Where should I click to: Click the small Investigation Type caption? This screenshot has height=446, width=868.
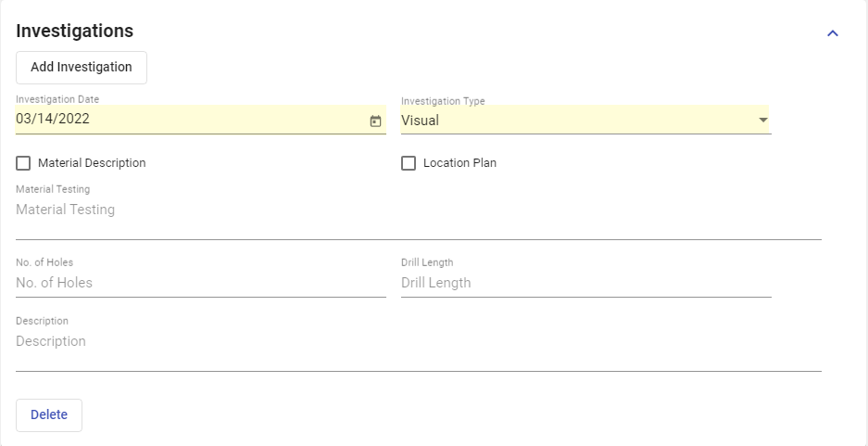tap(443, 101)
